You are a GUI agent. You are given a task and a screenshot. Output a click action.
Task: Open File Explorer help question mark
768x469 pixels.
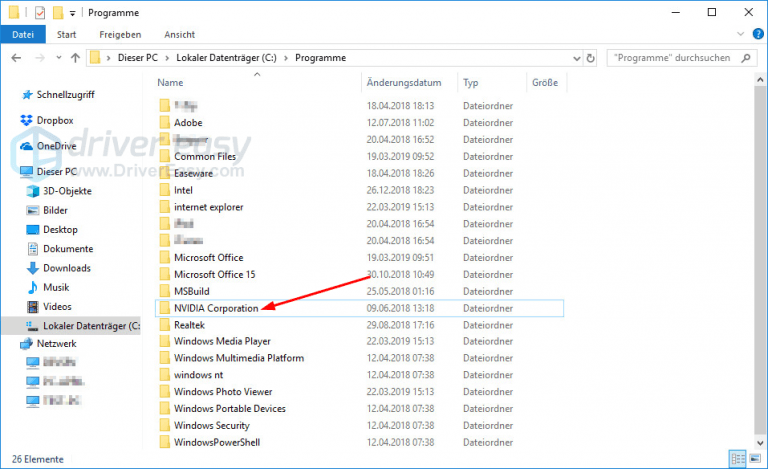[x=758, y=34]
